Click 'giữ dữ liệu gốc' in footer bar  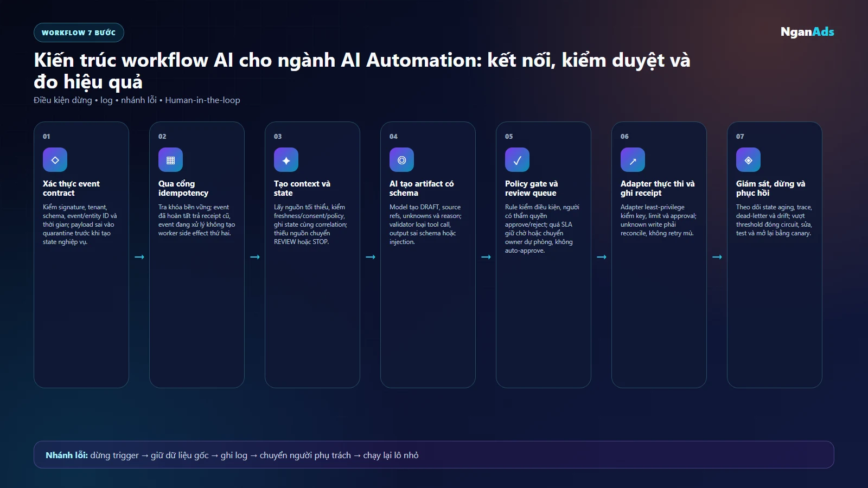click(x=180, y=455)
